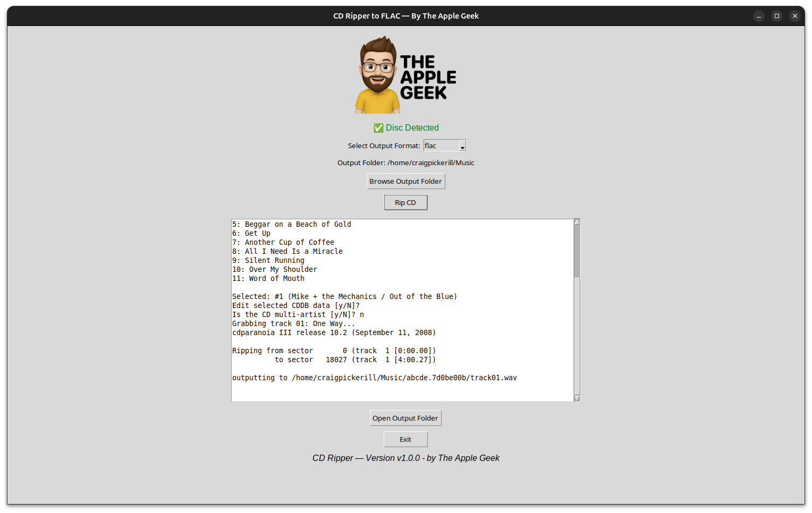This screenshot has width=812, height=513.
Task: Click the log scrollbar down arrow
Action: [577, 398]
